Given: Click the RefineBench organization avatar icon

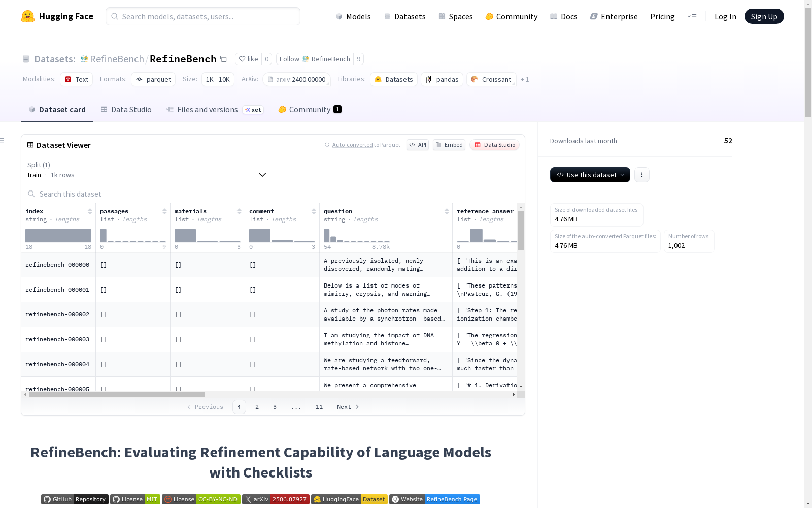Looking at the screenshot, I should (84, 59).
